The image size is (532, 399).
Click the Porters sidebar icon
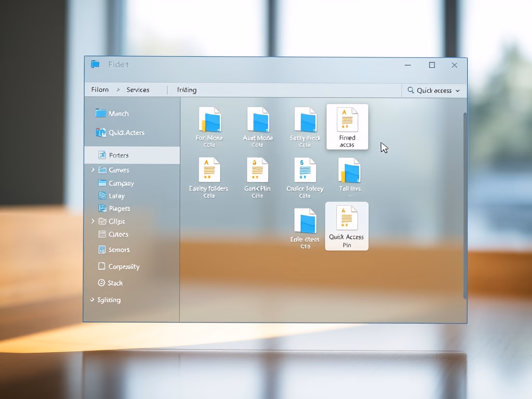point(102,155)
